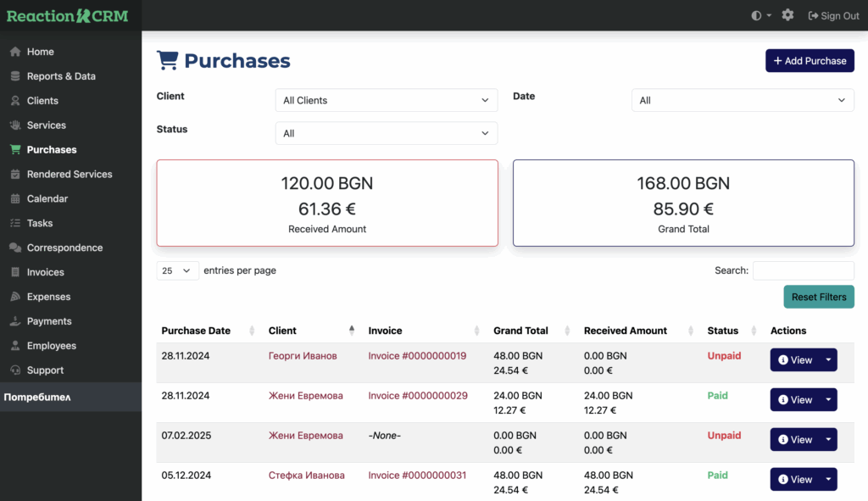Open Rendered Services menu item
This screenshot has width=868, height=501.
69,174
